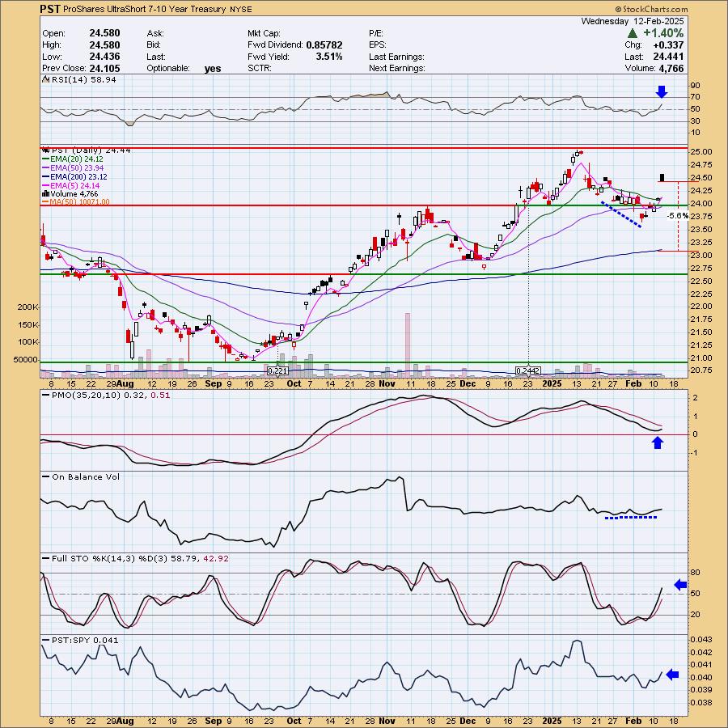The image size is (728, 728).
Task: Click the volume bars icon in price legend
Action: [45, 193]
